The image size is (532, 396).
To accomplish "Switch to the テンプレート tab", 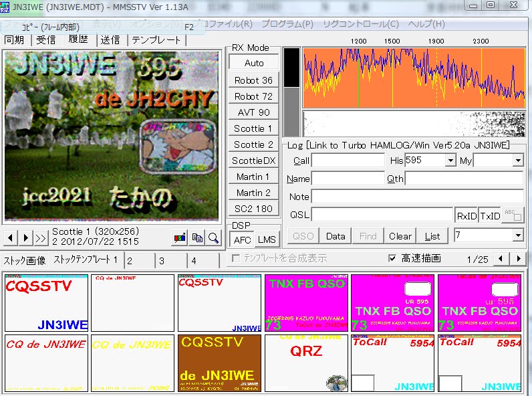I will pyautogui.click(x=156, y=40).
